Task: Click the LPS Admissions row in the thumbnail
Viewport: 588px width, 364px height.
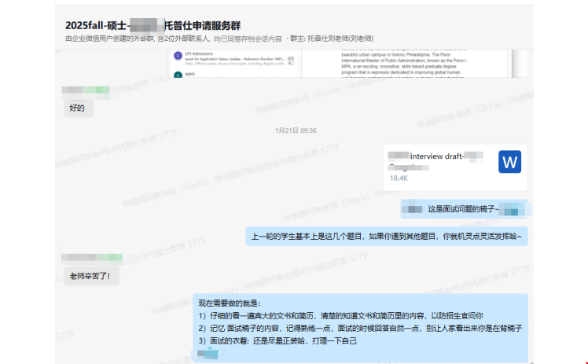Action: coord(234,59)
